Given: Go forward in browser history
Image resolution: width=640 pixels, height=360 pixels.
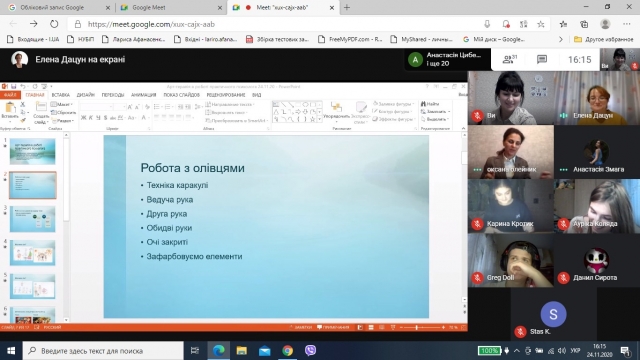Looking at the screenshot, I should pos(33,24).
